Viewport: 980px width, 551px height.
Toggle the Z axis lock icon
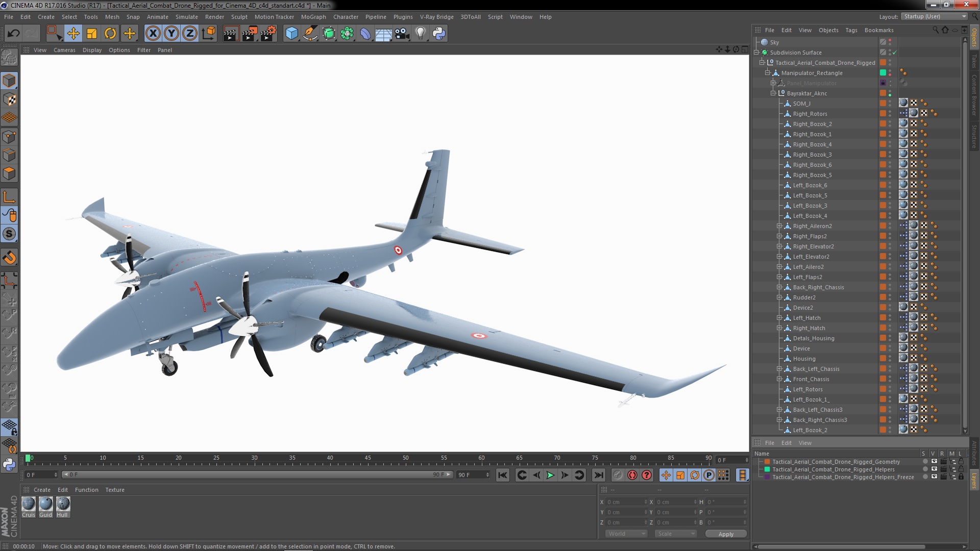tap(190, 34)
